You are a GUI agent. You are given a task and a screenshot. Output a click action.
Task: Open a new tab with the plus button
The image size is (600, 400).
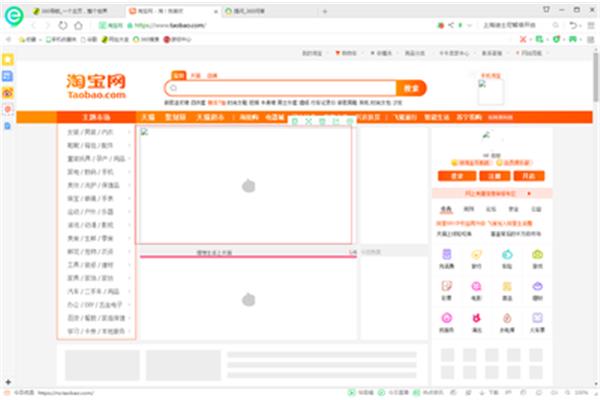click(x=324, y=11)
